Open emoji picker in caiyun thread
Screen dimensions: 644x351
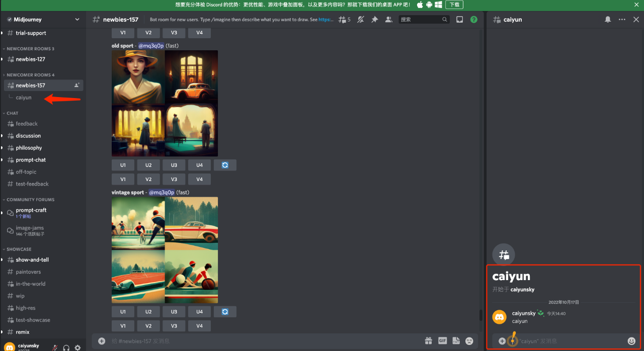[x=631, y=341]
